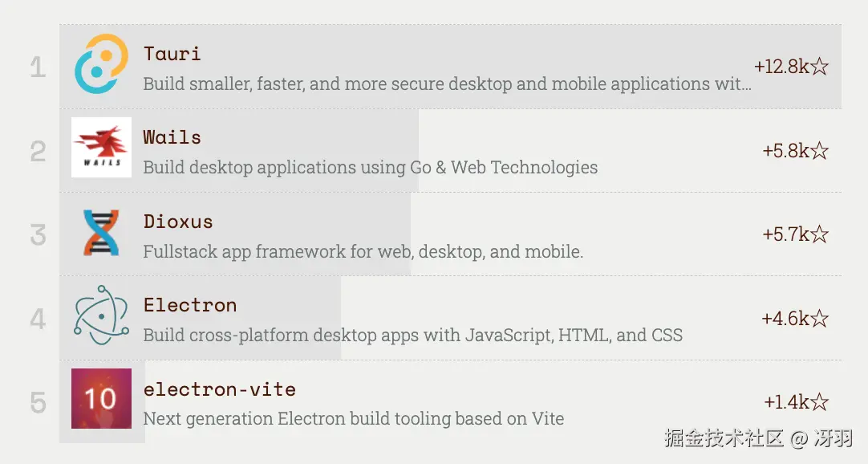Image resolution: width=868 pixels, height=464 pixels.
Task: Open the electron-vite project title link
Action: coord(220,389)
